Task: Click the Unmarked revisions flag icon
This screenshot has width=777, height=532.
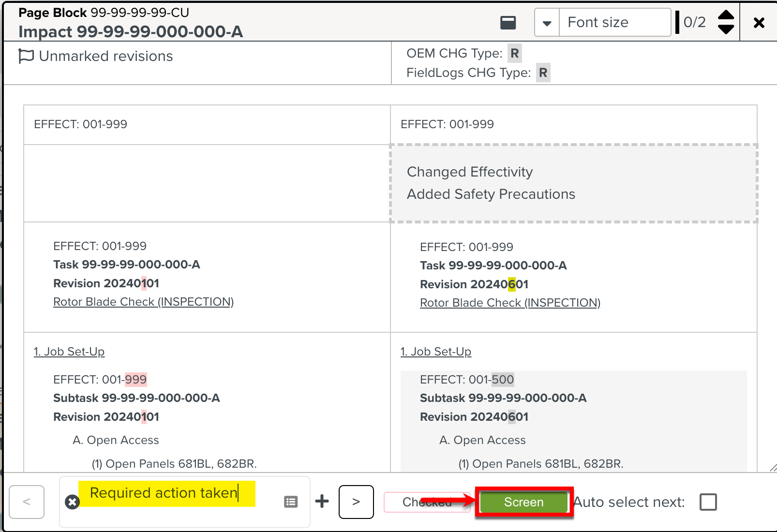Action: [26, 56]
